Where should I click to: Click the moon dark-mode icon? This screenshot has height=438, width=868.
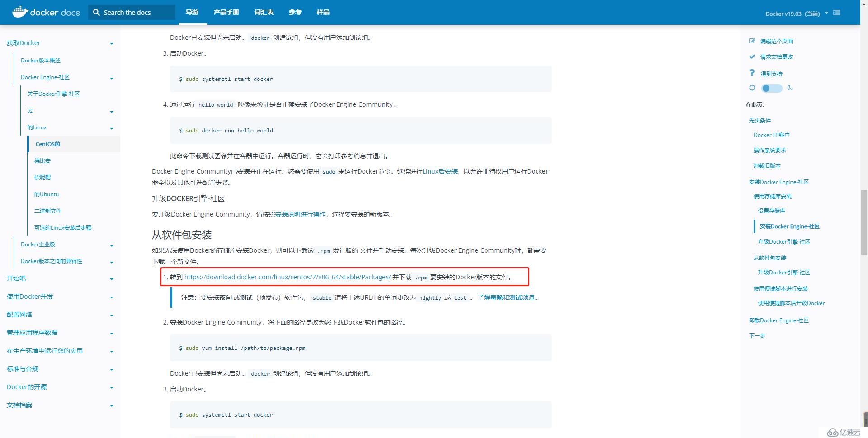(790, 88)
